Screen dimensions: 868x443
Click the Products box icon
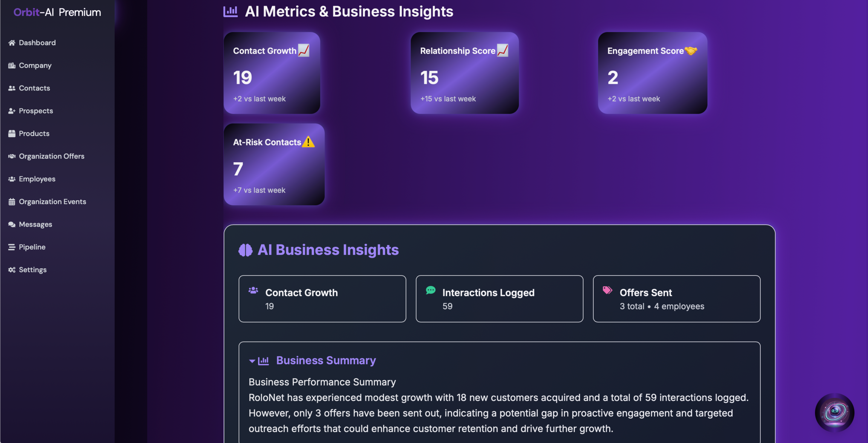coord(12,134)
